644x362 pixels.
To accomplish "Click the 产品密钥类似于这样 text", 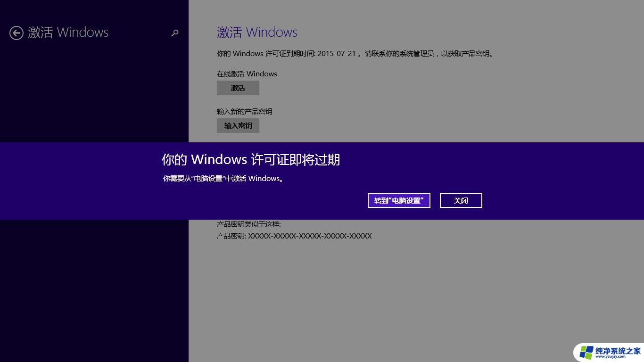I will (x=249, y=224).
